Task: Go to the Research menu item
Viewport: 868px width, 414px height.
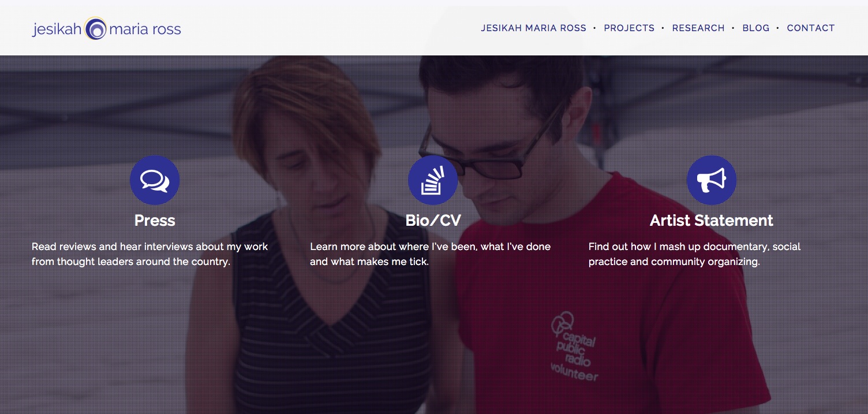Action: [698, 28]
